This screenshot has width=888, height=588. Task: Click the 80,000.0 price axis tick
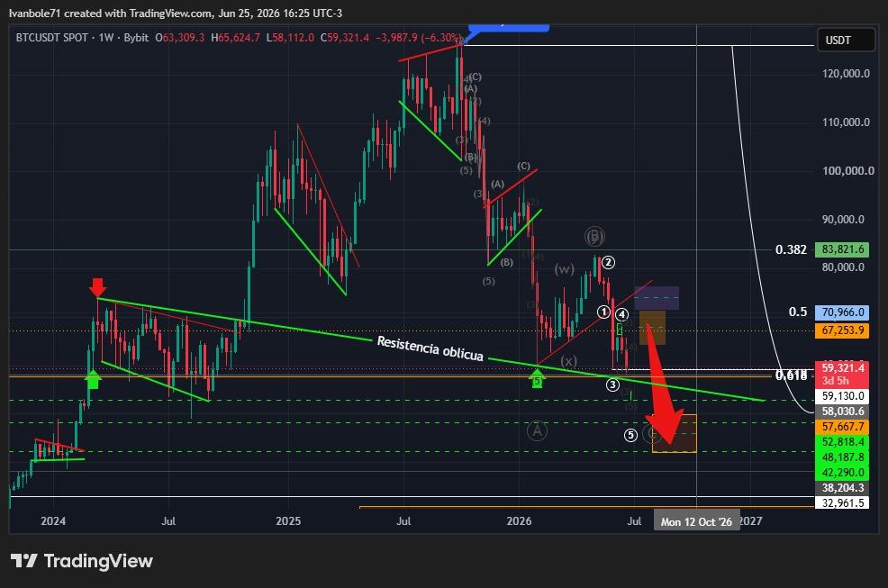point(843,267)
